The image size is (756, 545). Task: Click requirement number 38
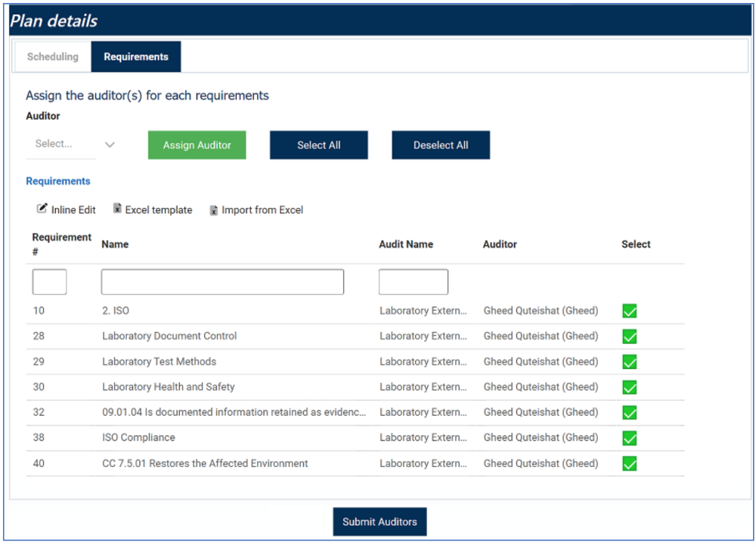pyautogui.click(x=39, y=438)
